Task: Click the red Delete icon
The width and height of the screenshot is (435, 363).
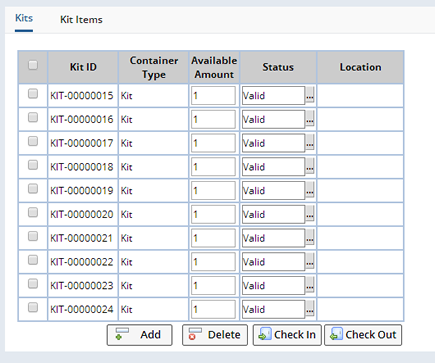Action: [195, 334]
